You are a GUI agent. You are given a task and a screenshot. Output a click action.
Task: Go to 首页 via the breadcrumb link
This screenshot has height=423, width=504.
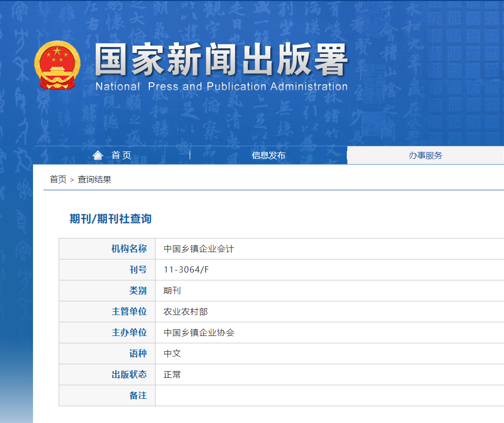click(x=58, y=179)
